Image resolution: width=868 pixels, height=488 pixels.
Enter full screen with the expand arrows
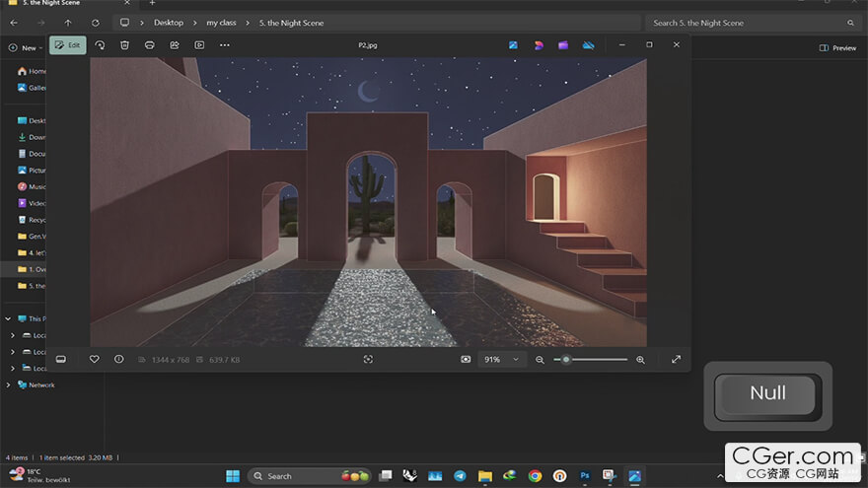point(676,360)
